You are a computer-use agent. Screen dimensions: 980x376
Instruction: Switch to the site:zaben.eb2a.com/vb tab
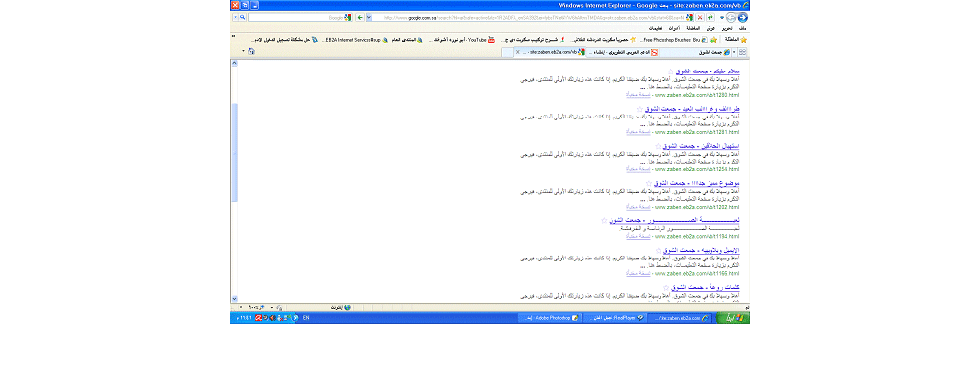(x=550, y=52)
